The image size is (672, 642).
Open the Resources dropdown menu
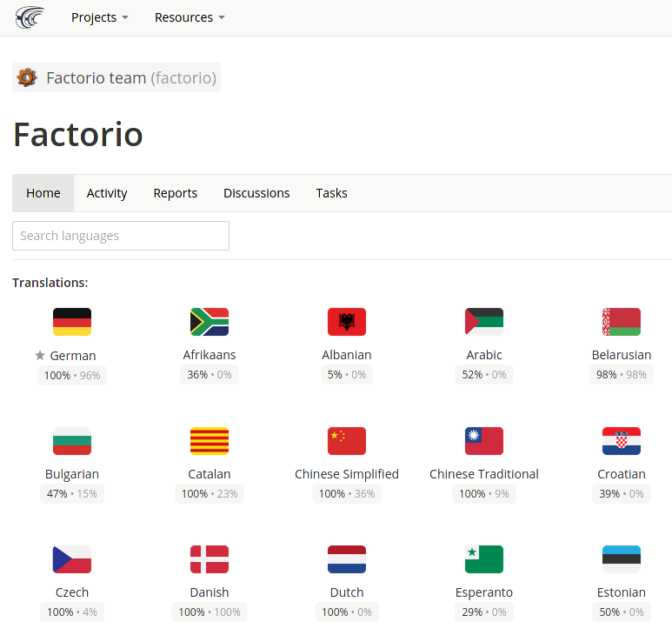click(190, 17)
